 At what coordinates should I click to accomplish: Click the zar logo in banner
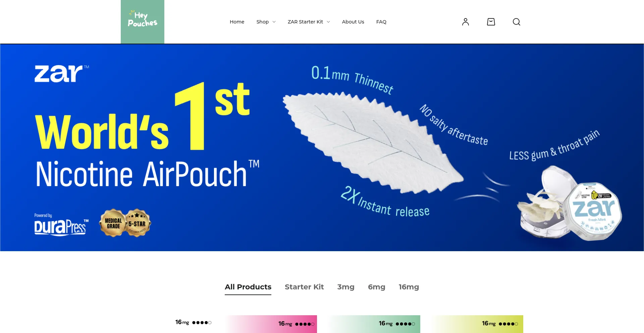[59, 73]
